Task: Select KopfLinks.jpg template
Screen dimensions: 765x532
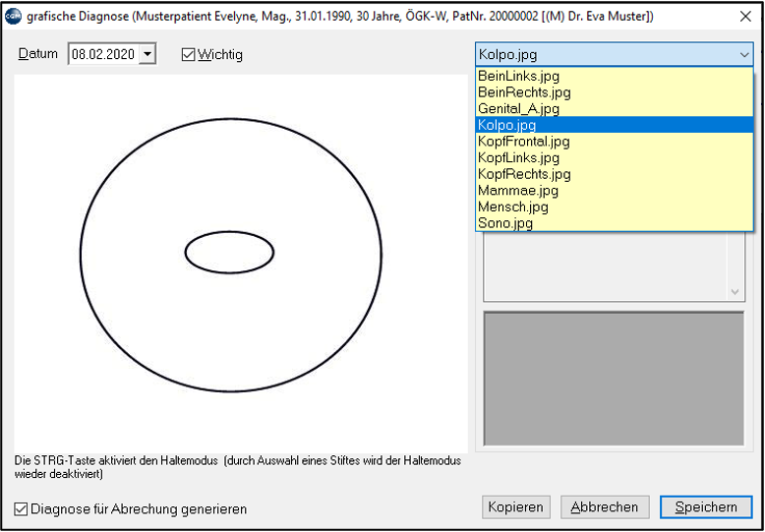Action: [615, 157]
